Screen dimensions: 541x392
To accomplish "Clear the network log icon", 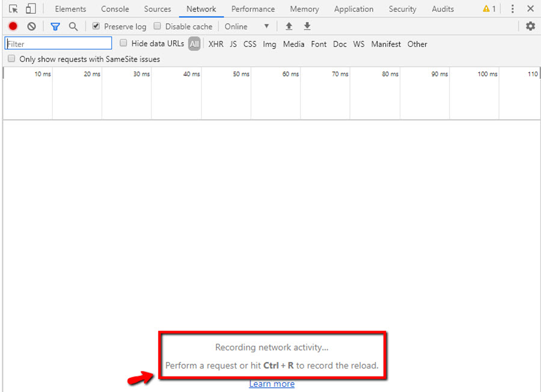I will [31, 26].
